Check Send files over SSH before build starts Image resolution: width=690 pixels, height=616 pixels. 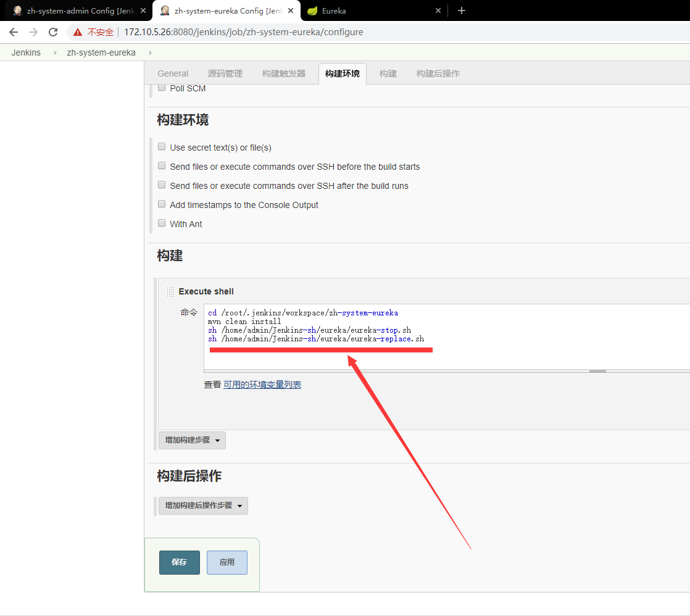pyautogui.click(x=162, y=166)
